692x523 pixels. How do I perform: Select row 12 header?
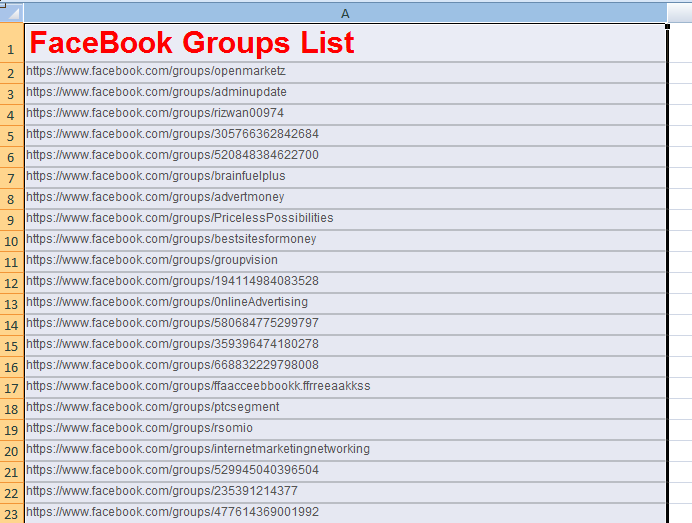(x=12, y=282)
